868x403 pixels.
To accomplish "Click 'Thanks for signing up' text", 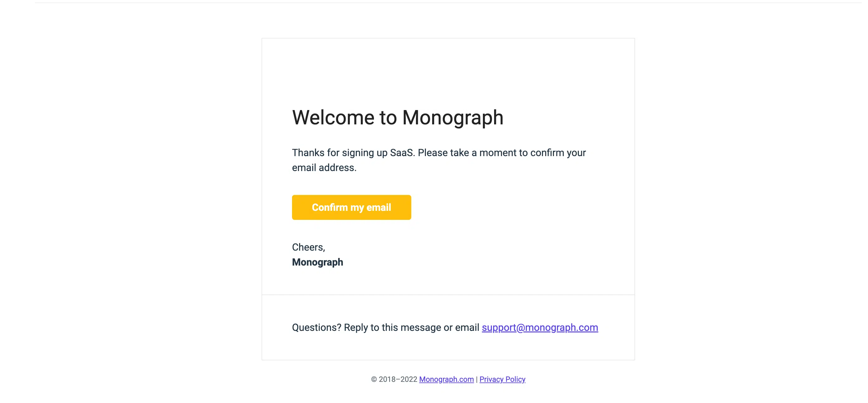I will point(339,153).
